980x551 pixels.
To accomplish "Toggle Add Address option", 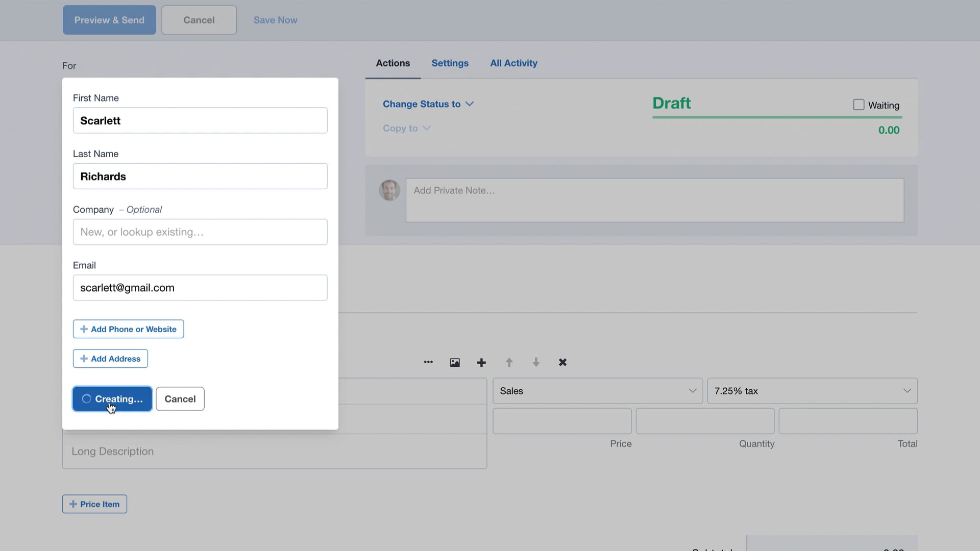I will 110,358.
